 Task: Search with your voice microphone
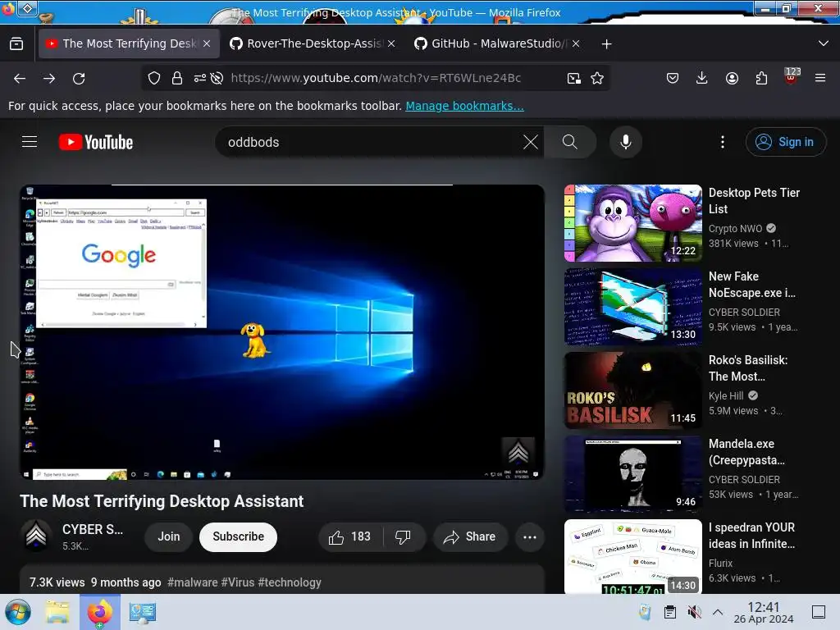625,142
